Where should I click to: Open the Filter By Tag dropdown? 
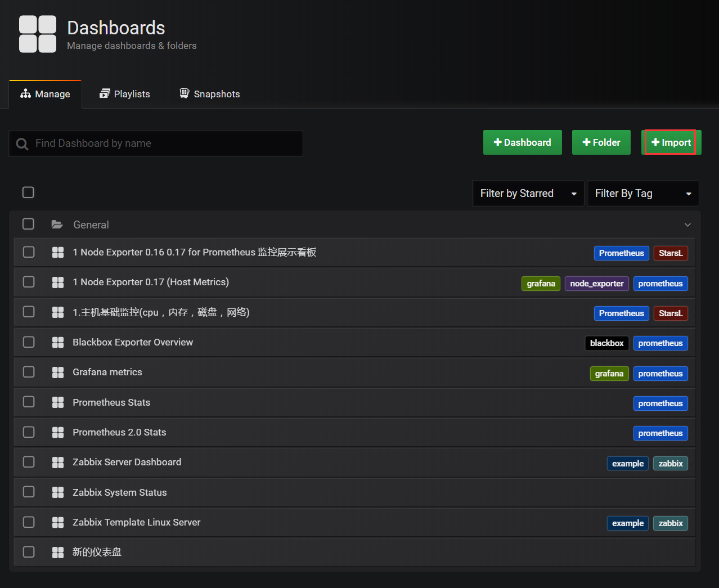642,194
